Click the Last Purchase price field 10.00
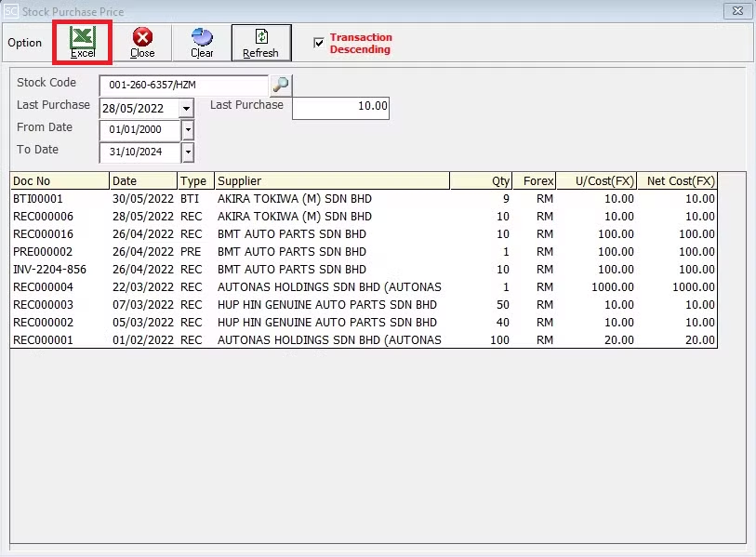Image resolution: width=756 pixels, height=557 pixels. pos(340,108)
